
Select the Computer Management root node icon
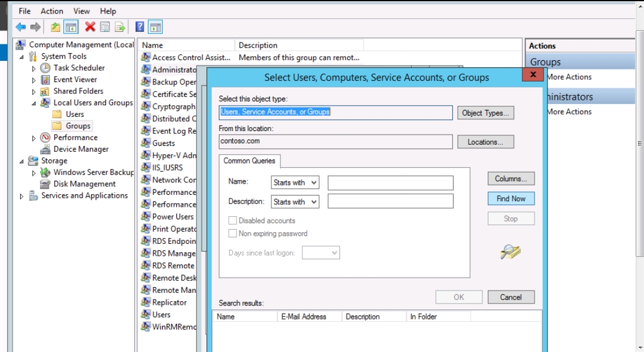21,45
